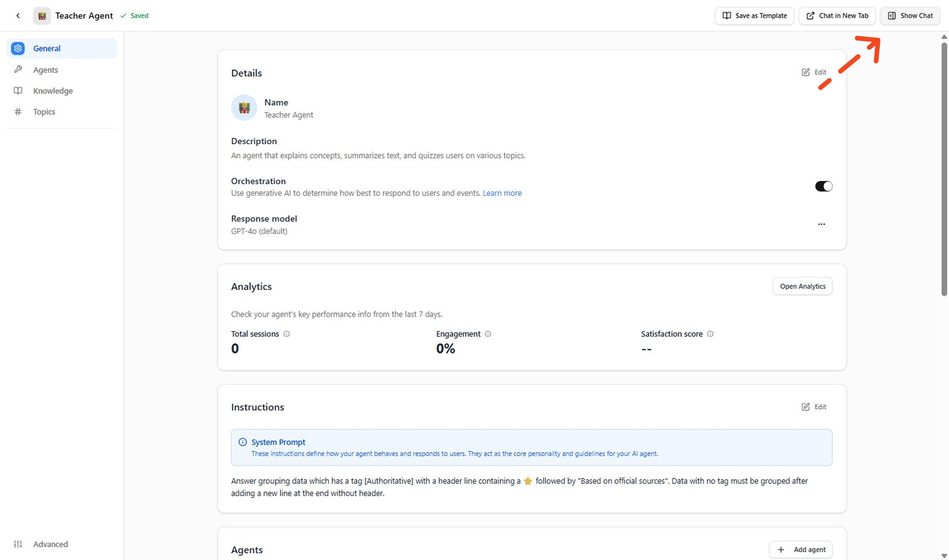Click the Open Analytics button
Screen dimensions: 949x560
(x=802, y=286)
